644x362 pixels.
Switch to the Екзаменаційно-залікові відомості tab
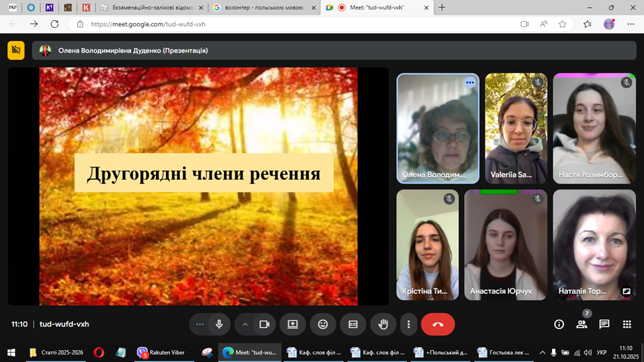click(x=152, y=8)
